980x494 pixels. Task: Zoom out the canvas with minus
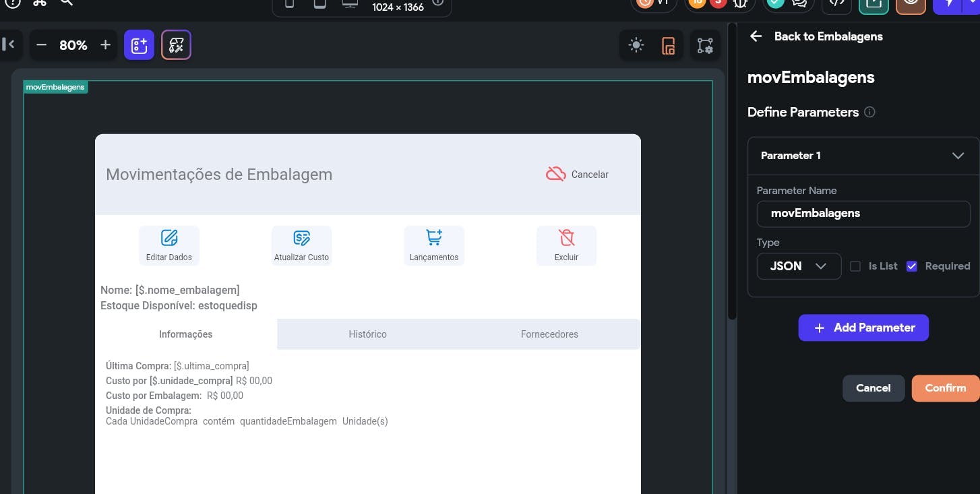coord(42,45)
